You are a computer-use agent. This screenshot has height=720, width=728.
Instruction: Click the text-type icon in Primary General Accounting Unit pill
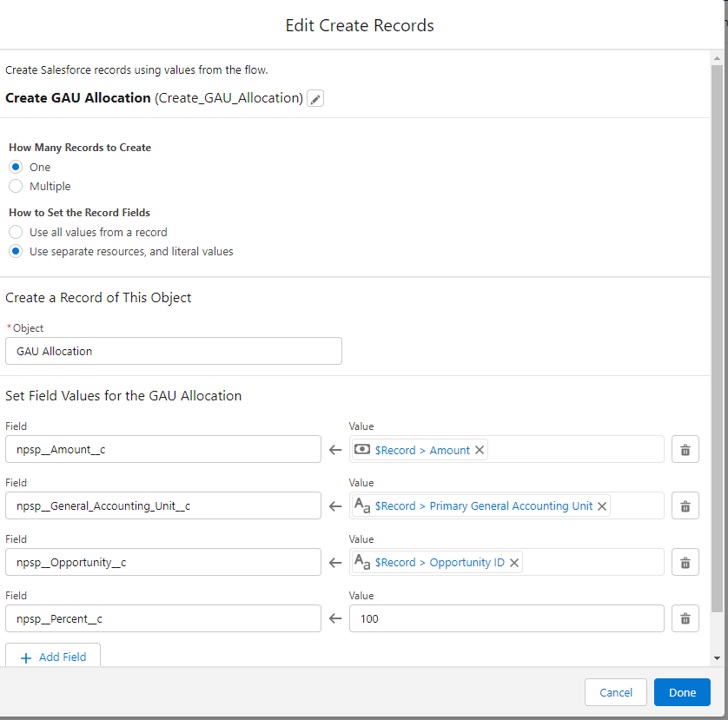(362, 505)
